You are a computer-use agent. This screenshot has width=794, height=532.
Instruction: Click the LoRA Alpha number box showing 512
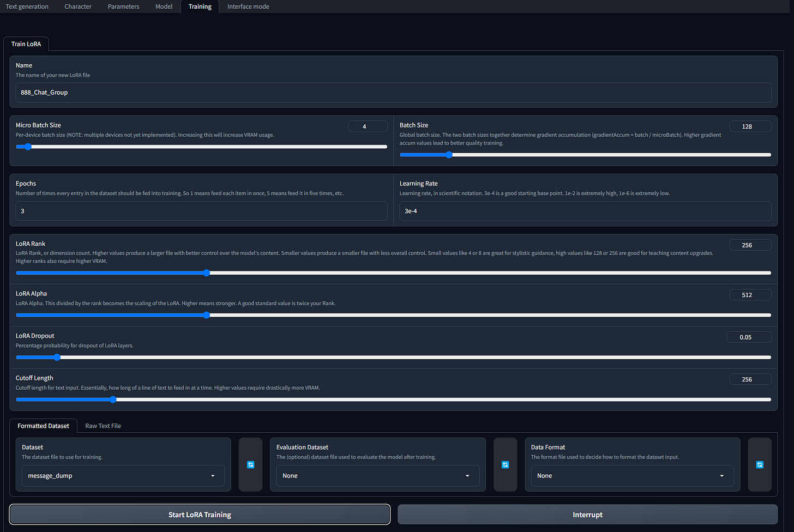pyautogui.click(x=750, y=295)
